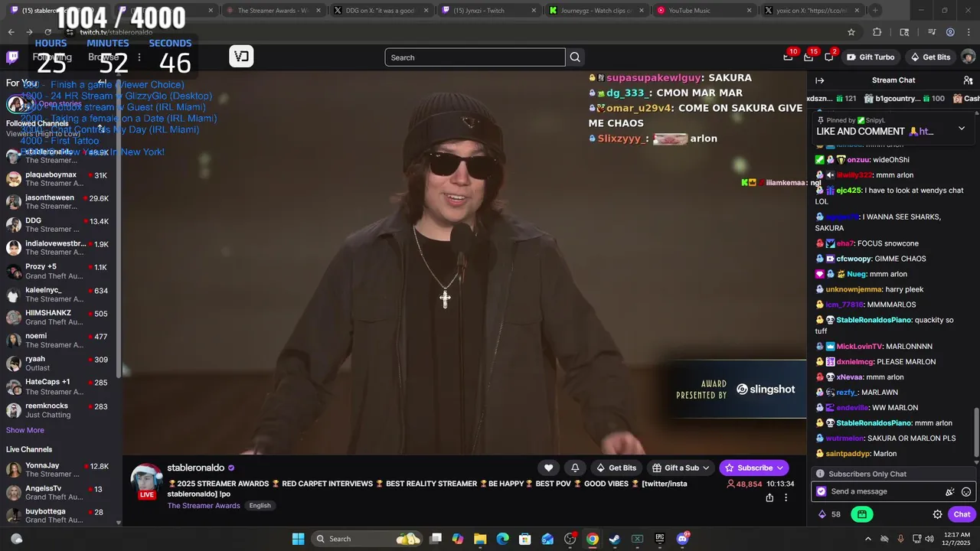Open Discord from the taskbar
This screenshot has width=980, height=551.
point(682,539)
